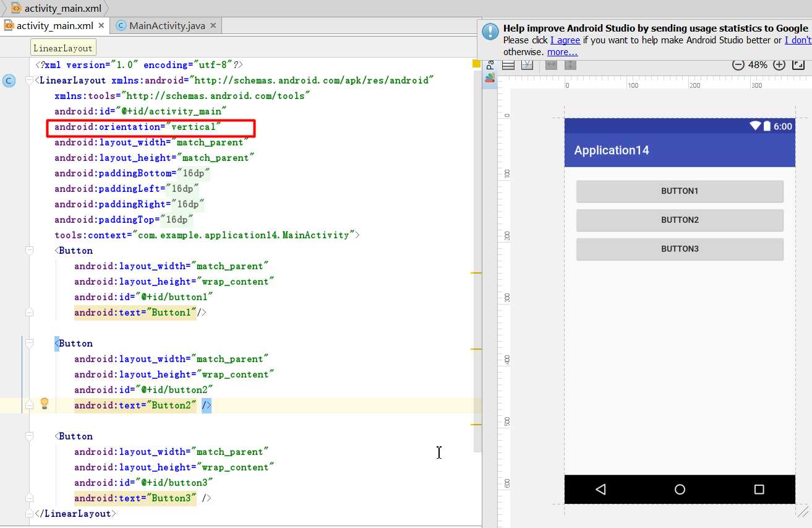Collapse the Button1 element fold marker
Viewport: 812px width, 528px height.
[28, 251]
